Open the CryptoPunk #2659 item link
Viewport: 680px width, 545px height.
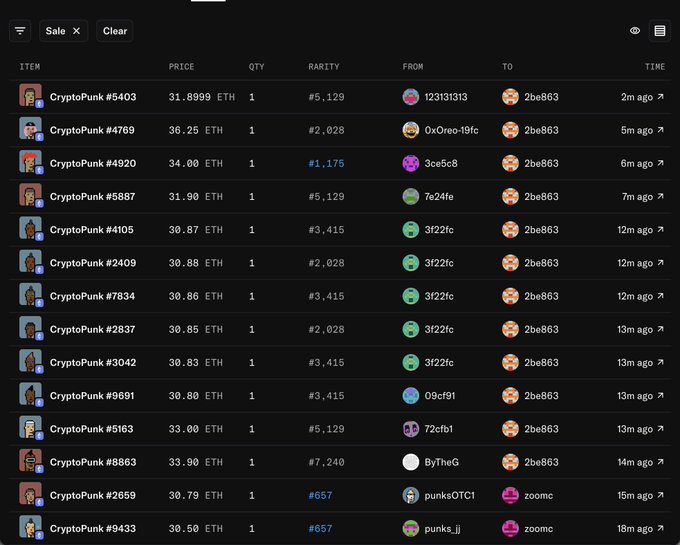[93, 495]
